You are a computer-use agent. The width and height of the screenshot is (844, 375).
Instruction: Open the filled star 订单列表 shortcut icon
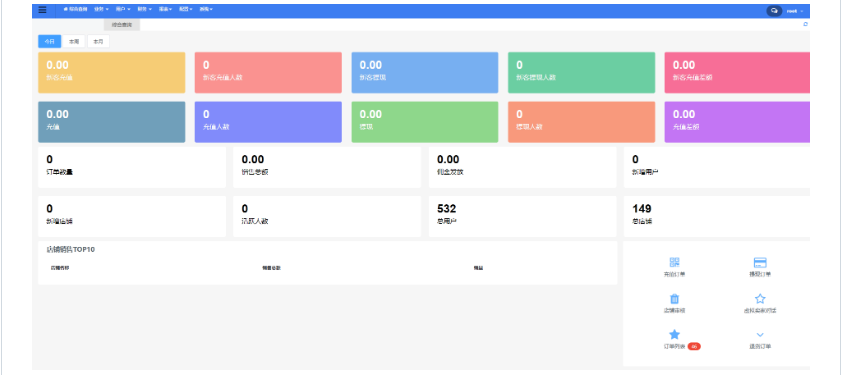[674, 335]
